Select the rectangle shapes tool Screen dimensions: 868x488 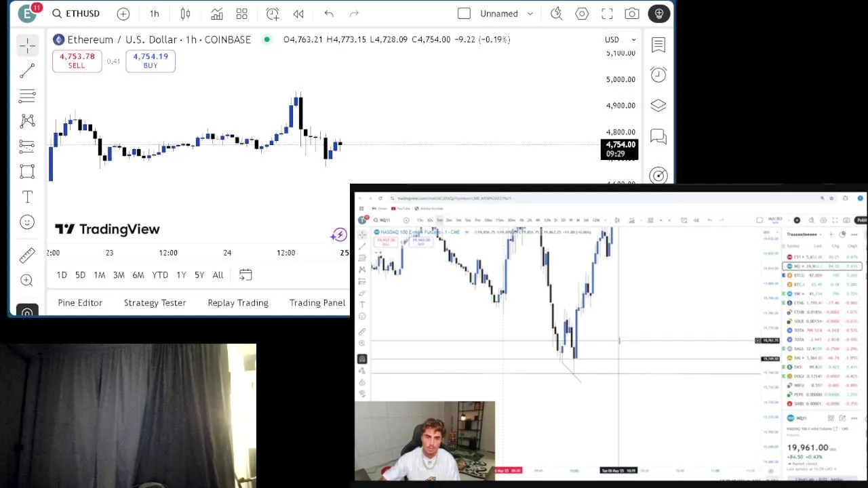(x=27, y=171)
